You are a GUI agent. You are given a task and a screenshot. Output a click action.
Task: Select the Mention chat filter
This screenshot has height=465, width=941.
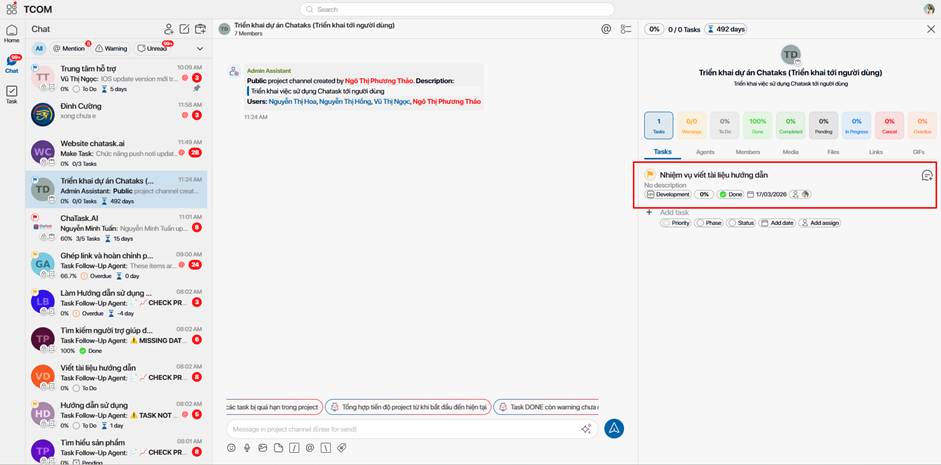(70, 49)
